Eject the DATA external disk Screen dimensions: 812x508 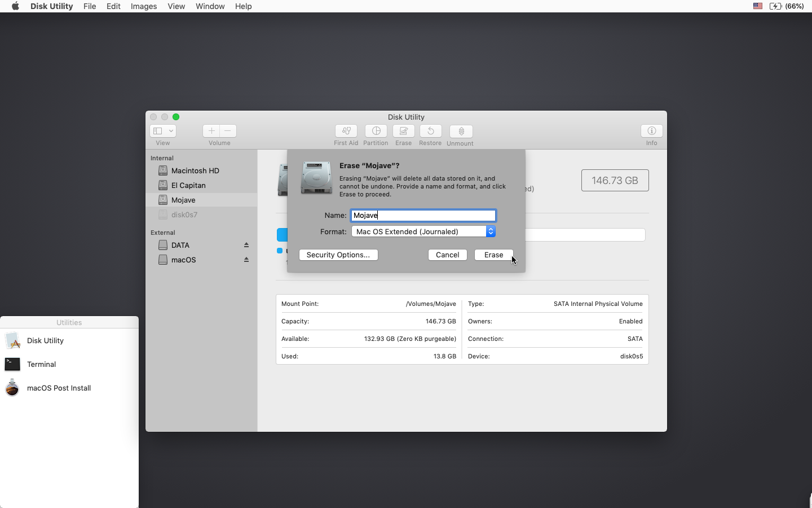tap(246, 245)
